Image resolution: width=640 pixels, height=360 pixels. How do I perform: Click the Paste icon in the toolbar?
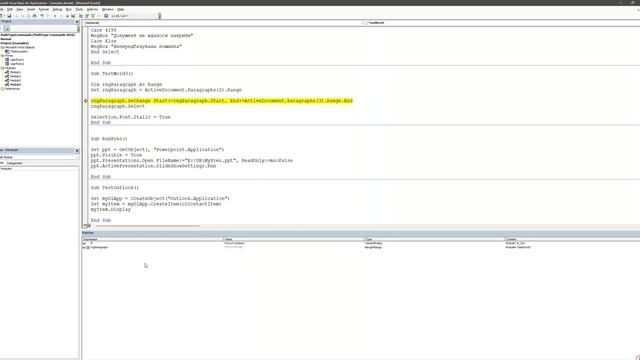click(28, 16)
